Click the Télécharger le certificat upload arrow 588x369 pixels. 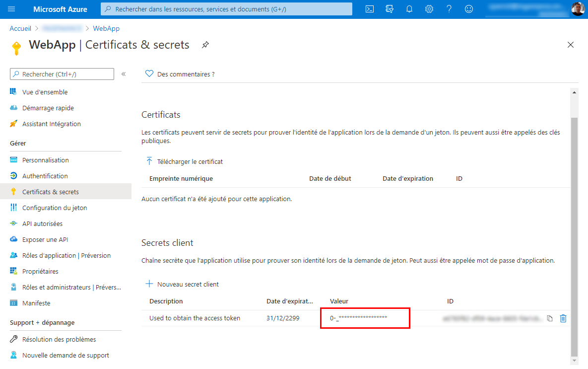point(149,161)
